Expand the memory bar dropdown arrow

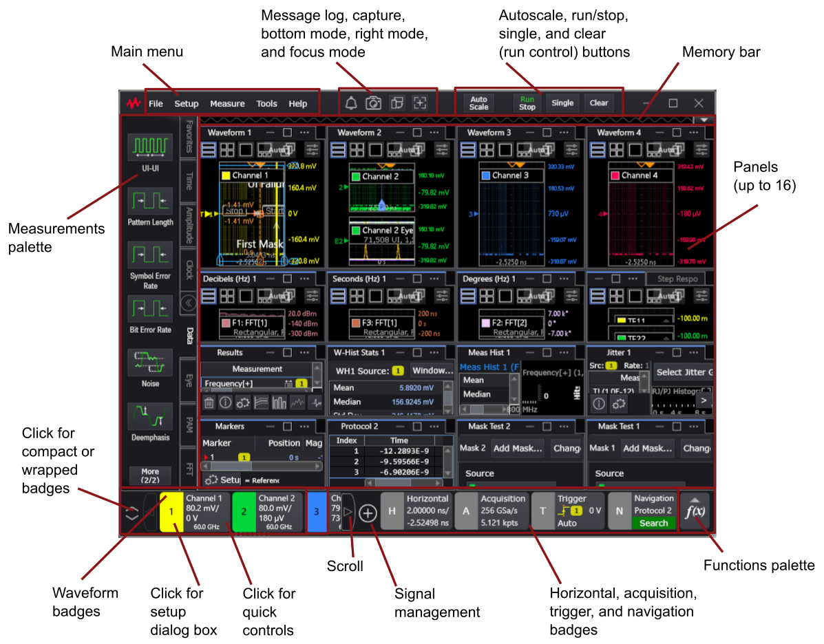pyautogui.click(x=704, y=119)
